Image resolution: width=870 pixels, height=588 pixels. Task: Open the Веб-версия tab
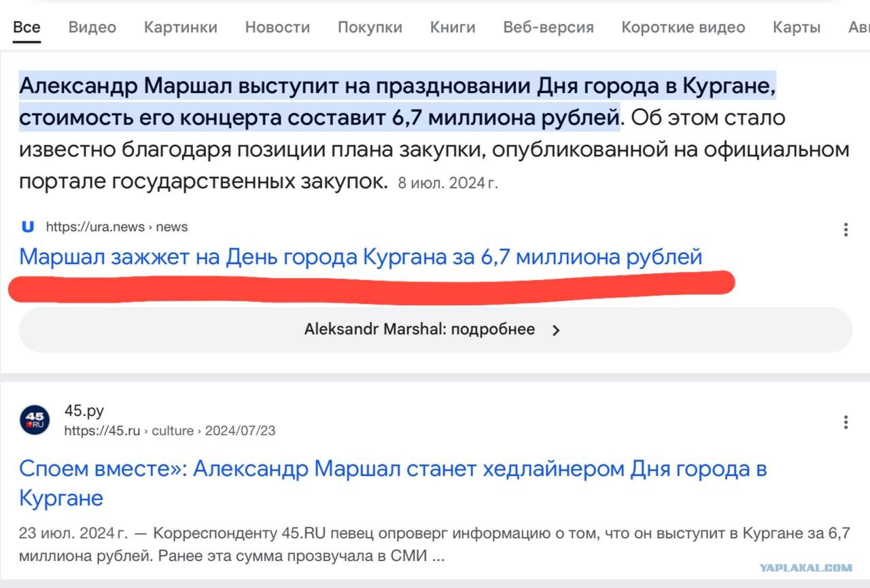549,27
